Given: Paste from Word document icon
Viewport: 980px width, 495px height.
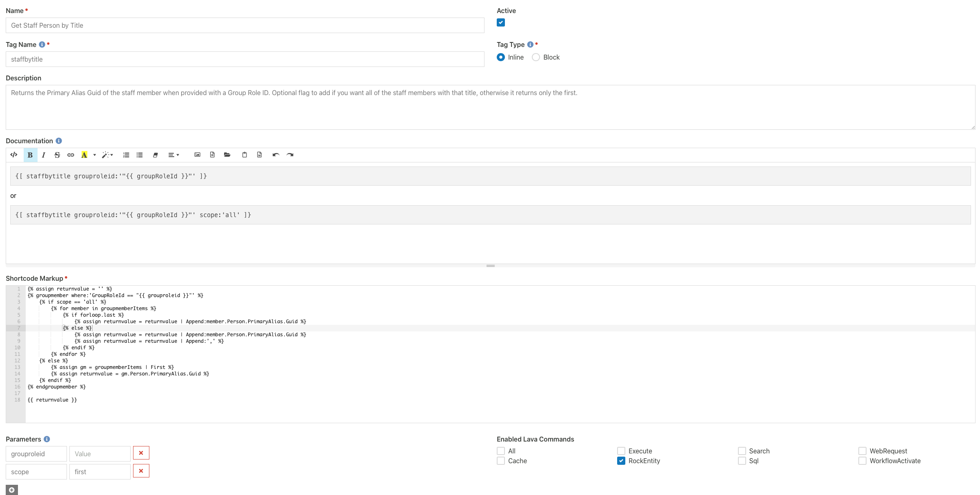Looking at the screenshot, I should click(259, 155).
